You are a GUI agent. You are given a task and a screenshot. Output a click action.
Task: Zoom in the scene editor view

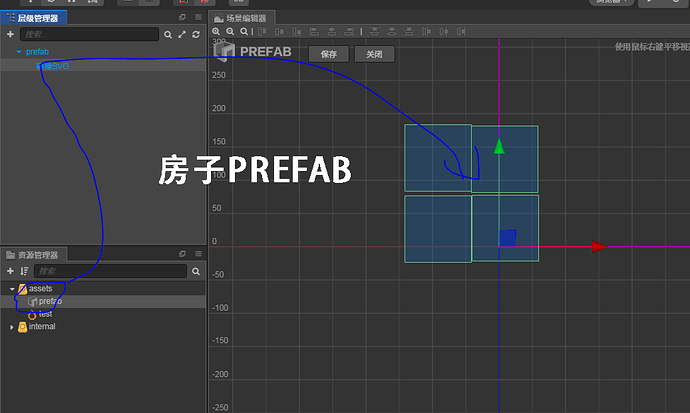(216, 32)
